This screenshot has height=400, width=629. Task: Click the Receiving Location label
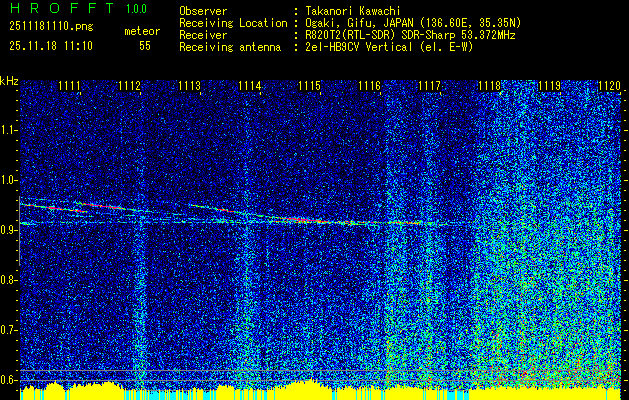[x=233, y=23]
